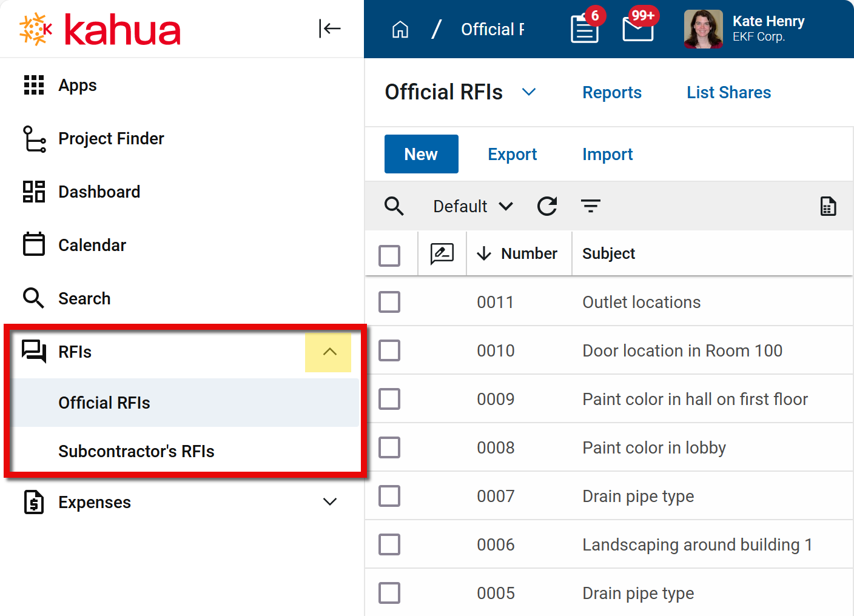Open the tasks clipboard notification icon
The height and width of the screenshot is (616, 854).
point(584,29)
